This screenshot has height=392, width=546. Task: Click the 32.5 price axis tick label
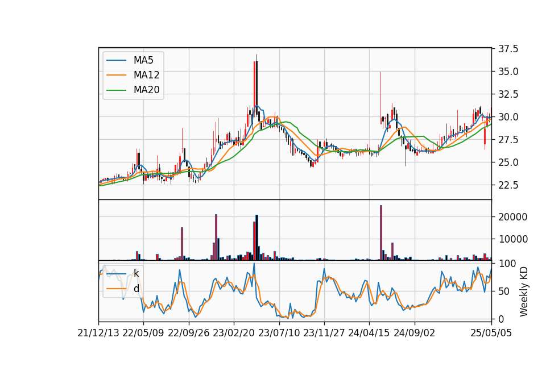pyautogui.click(x=508, y=94)
